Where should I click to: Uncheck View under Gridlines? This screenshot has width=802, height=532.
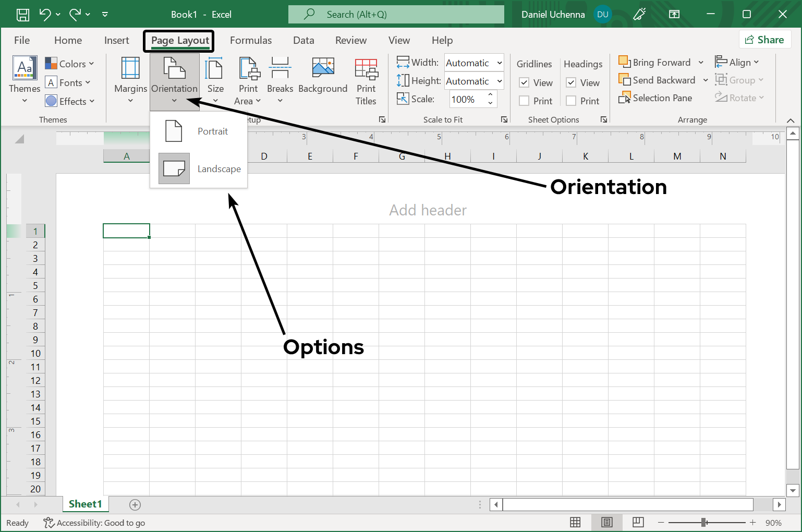(524, 82)
